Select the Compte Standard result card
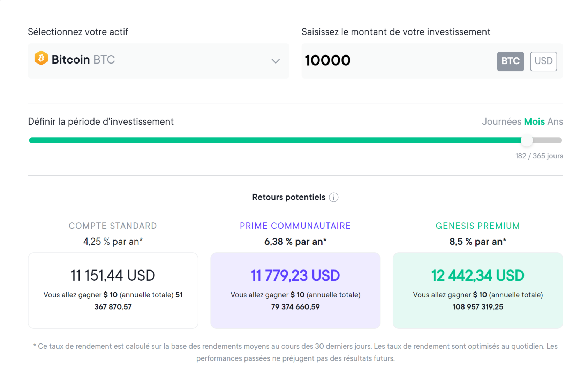Screen dimensions: 588x377 (113, 290)
